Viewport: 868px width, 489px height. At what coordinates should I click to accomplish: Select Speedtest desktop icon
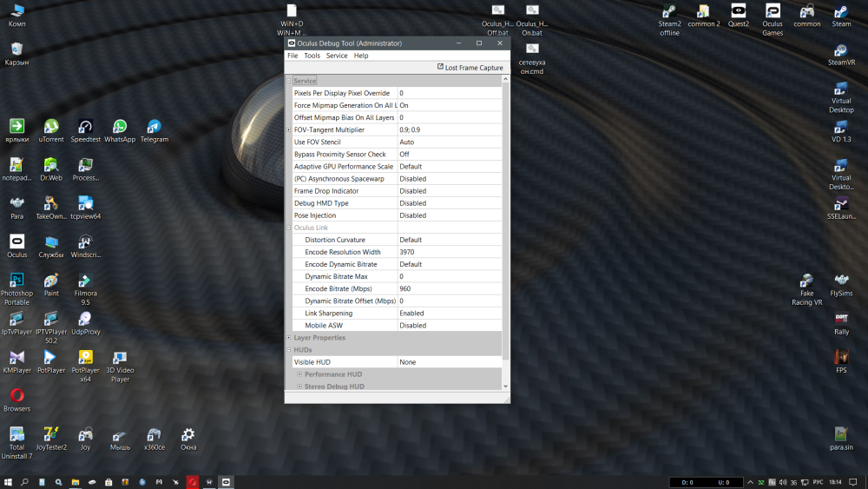[x=85, y=131]
